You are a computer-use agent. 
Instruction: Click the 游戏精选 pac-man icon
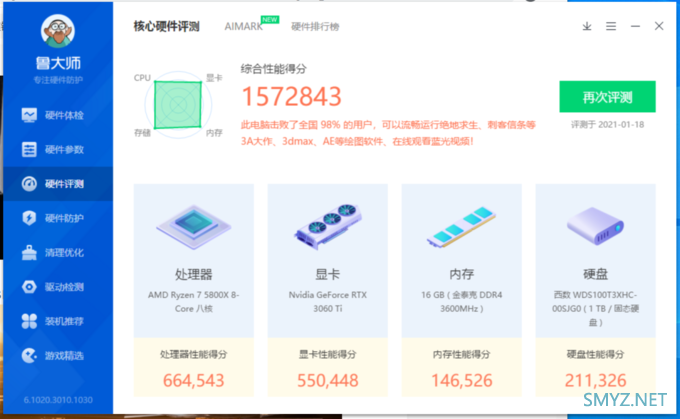tap(29, 356)
